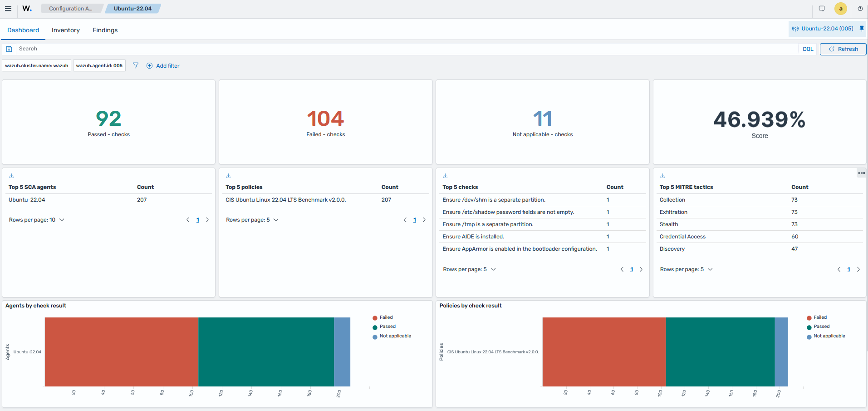Expand Rows per page in Top 5 checks
This screenshot has height=411, width=868.
point(470,269)
